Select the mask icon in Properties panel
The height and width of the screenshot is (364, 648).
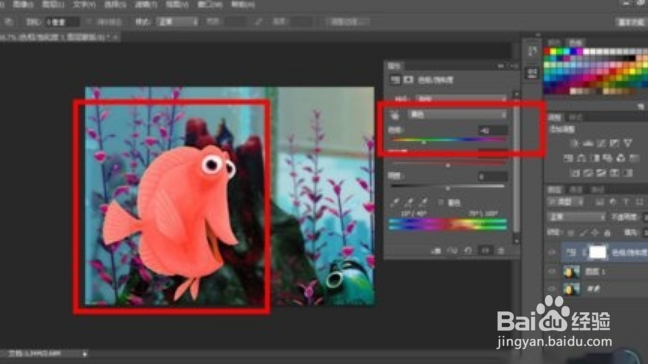pos(409,80)
